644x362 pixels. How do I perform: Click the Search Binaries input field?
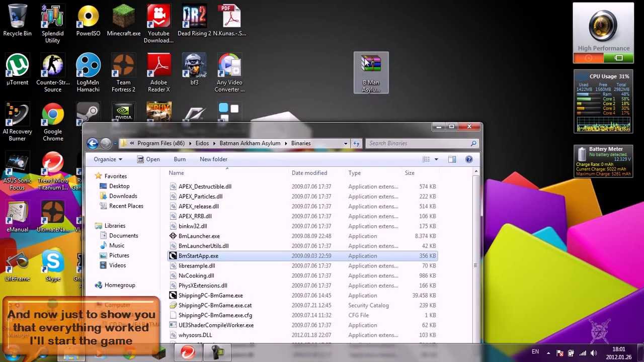tap(422, 143)
